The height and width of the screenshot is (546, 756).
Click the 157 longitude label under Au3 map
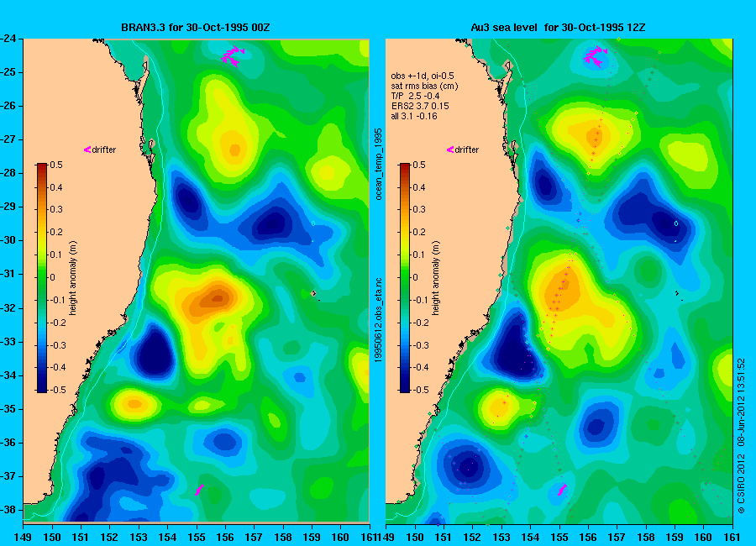(x=617, y=537)
